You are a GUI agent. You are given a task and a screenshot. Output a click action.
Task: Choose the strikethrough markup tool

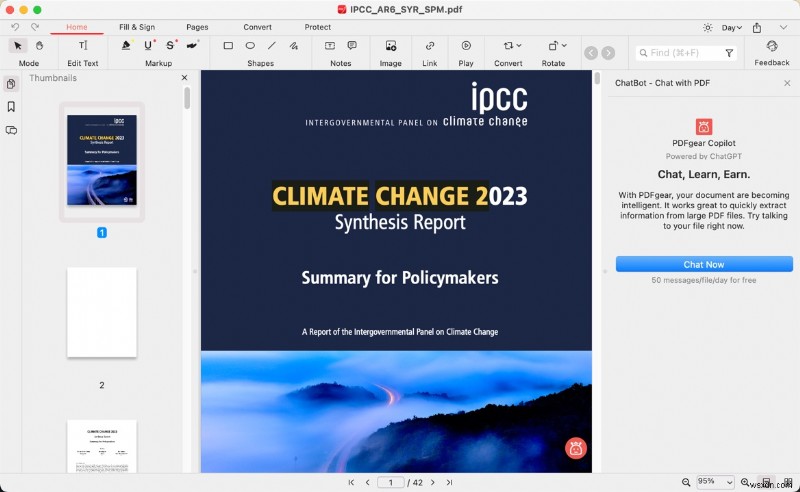click(170, 45)
